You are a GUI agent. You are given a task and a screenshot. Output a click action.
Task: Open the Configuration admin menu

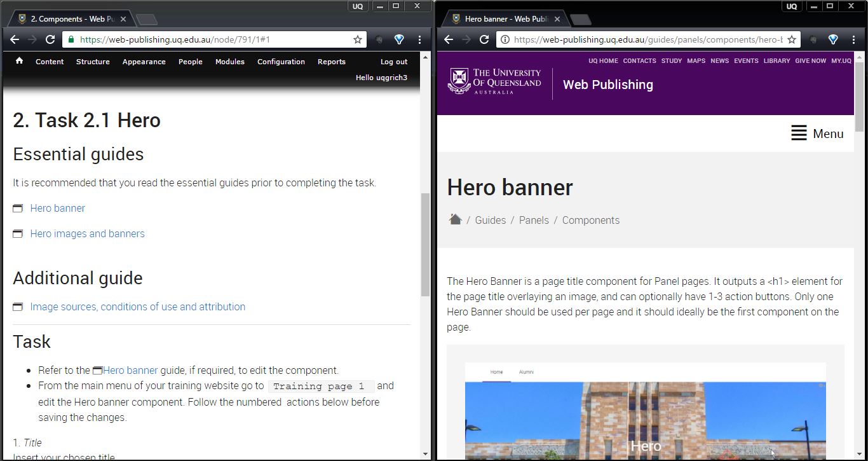pos(281,62)
